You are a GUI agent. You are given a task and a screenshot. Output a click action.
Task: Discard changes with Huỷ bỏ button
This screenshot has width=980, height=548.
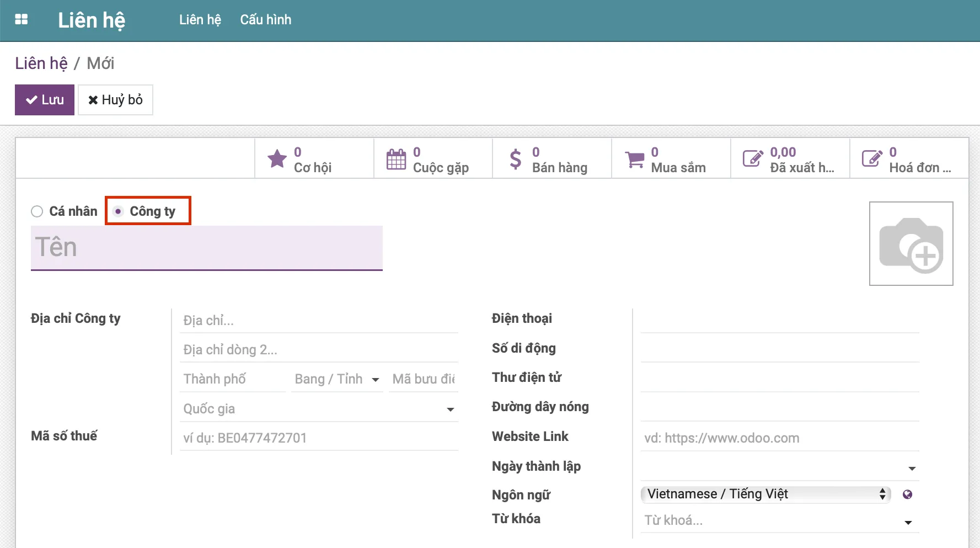(115, 100)
